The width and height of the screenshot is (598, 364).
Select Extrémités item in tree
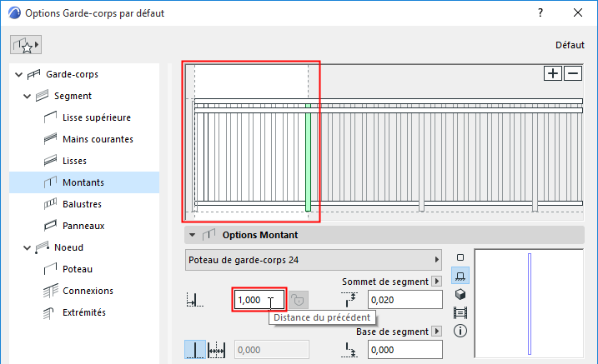[x=84, y=312]
